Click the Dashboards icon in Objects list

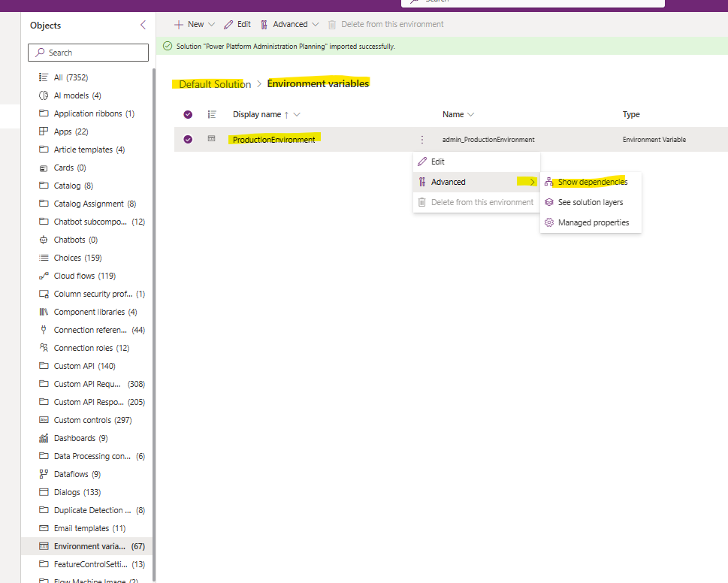click(x=42, y=438)
